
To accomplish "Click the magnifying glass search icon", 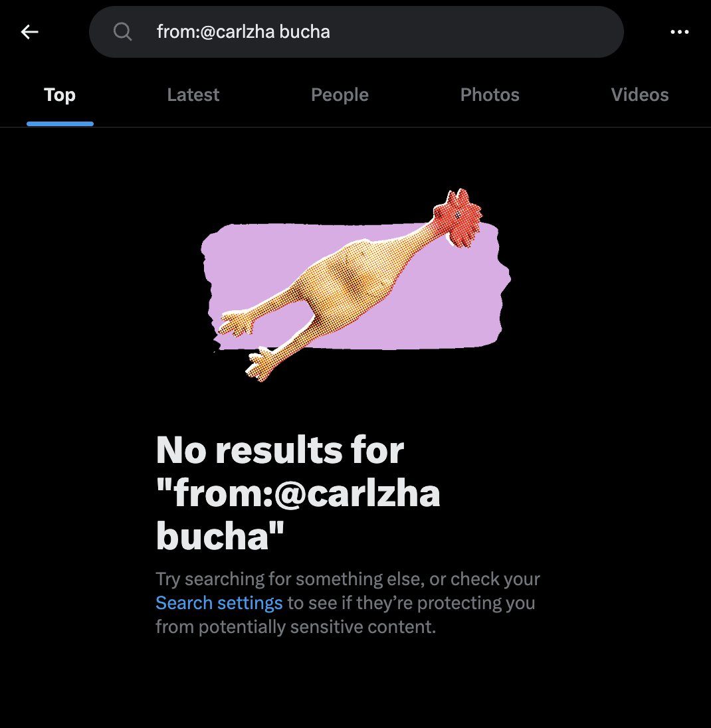I will point(123,32).
